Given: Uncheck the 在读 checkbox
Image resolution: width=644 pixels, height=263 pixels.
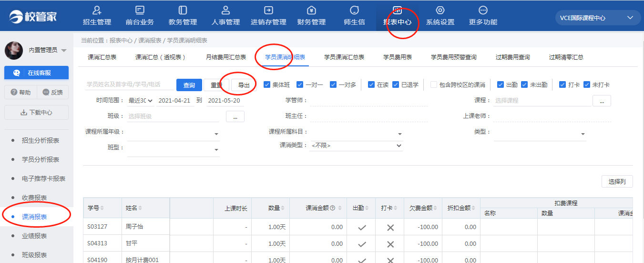Looking at the screenshot, I should pos(371,84).
